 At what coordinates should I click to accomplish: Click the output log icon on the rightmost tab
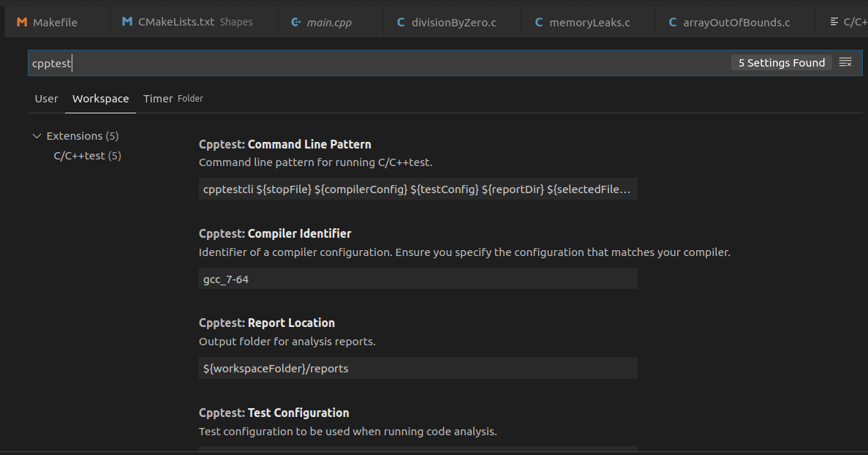click(x=835, y=21)
